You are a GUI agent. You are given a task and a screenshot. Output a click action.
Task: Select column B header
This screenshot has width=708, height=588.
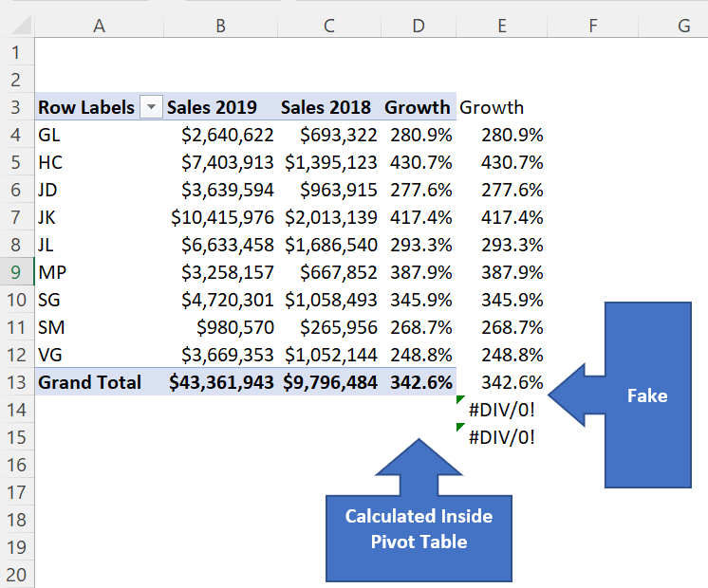coord(220,26)
